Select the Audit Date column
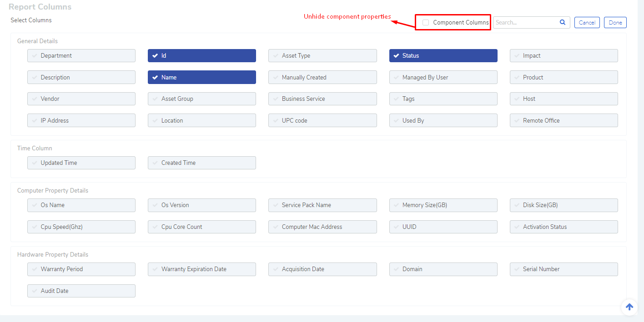Viewport: 644px width, 322px height. (x=81, y=291)
